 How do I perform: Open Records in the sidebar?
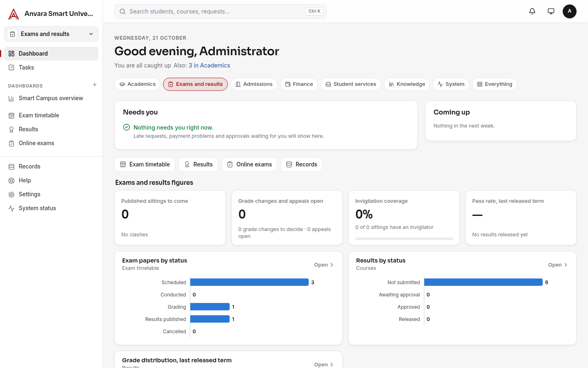(x=51, y=166)
